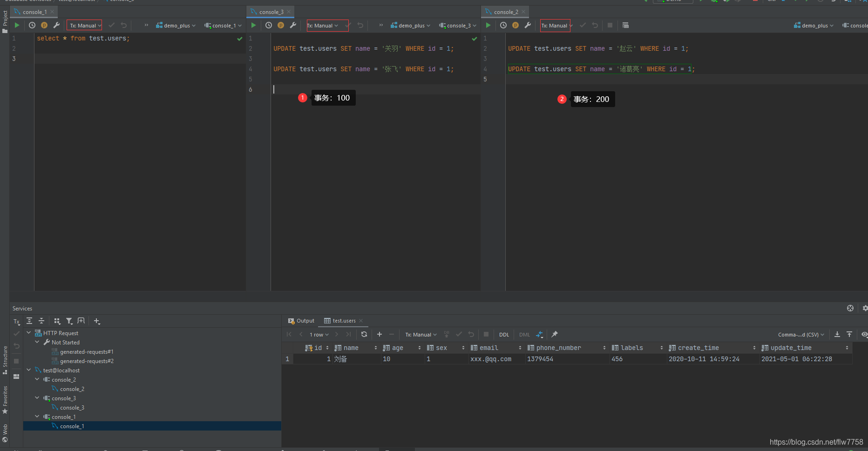This screenshot has width=868, height=451.
Task: Open demo_plus schema dropdown in console_1 toolbar
Action: pos(176,26)
